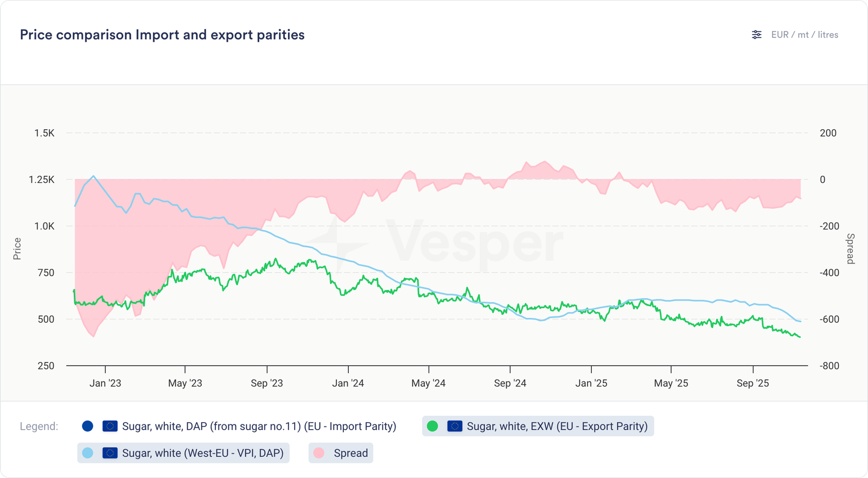Click the Jan '24 x-axis label
This screenshot has height=478, width=868.
coord(348,383)
